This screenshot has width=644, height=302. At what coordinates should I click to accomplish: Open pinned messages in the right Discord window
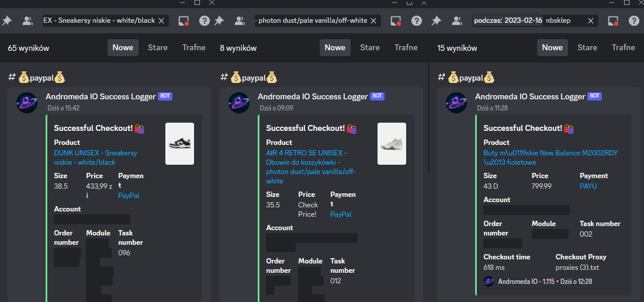point(436,20)
